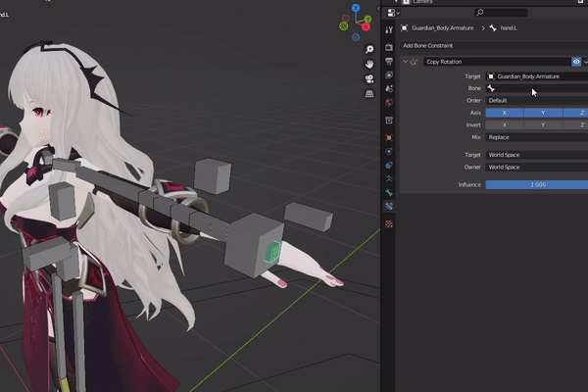
Task: Toggle Invert Z option
Action: click(x=575, y=124)
